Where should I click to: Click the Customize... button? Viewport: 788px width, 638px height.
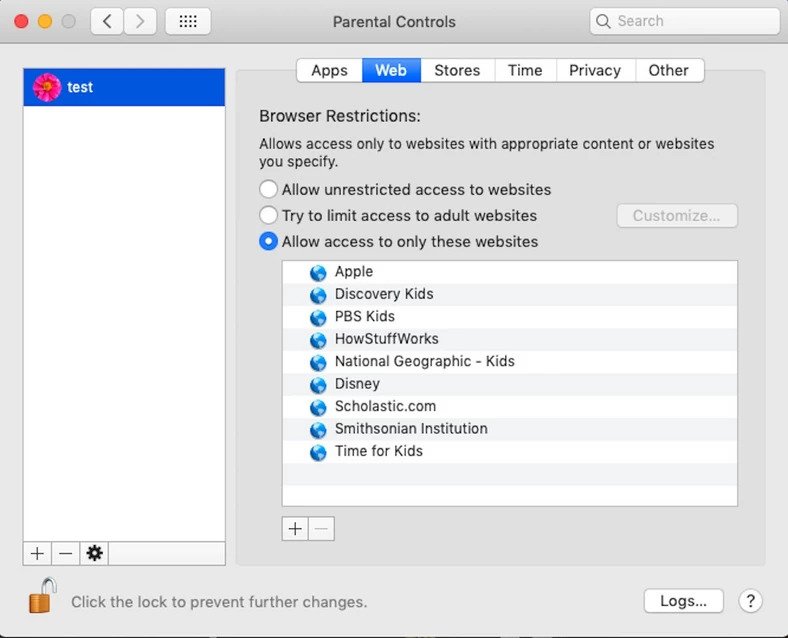click(677, 216)
